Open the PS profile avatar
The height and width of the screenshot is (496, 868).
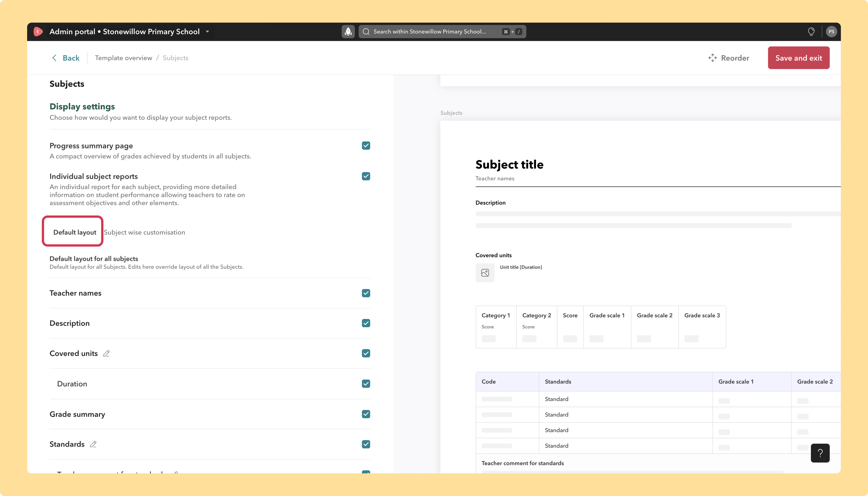[831, 32]
